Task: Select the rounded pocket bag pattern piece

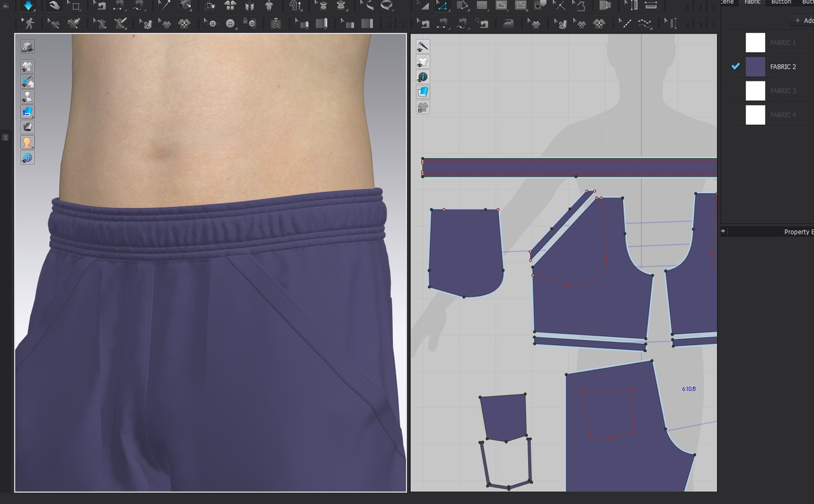Action: [466, 252]
